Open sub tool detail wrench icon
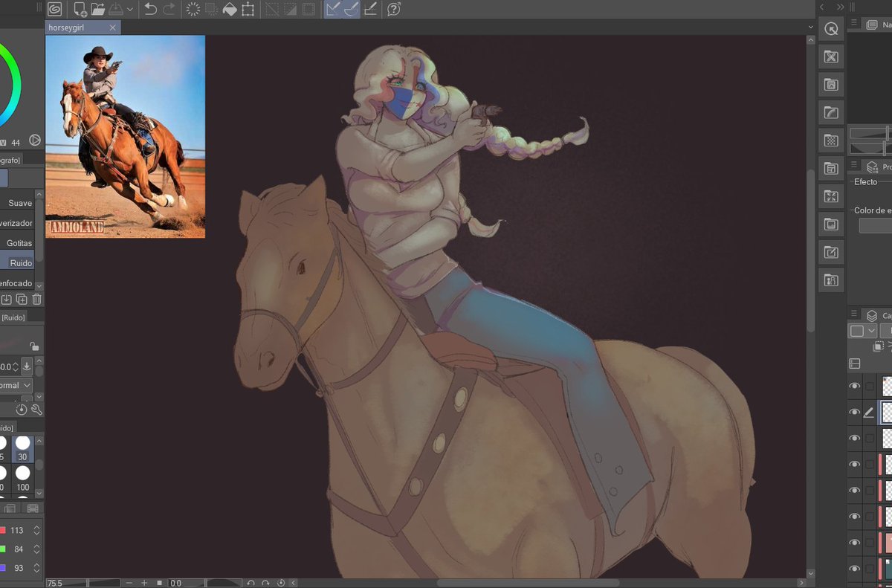The image size is (892, 588). (x=36, y=410)
